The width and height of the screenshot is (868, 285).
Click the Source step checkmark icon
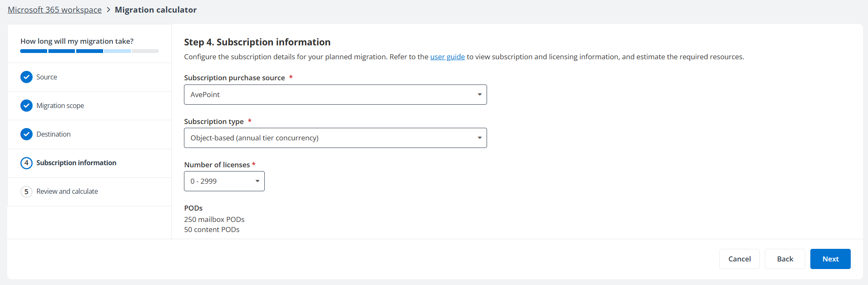point(26,77)
